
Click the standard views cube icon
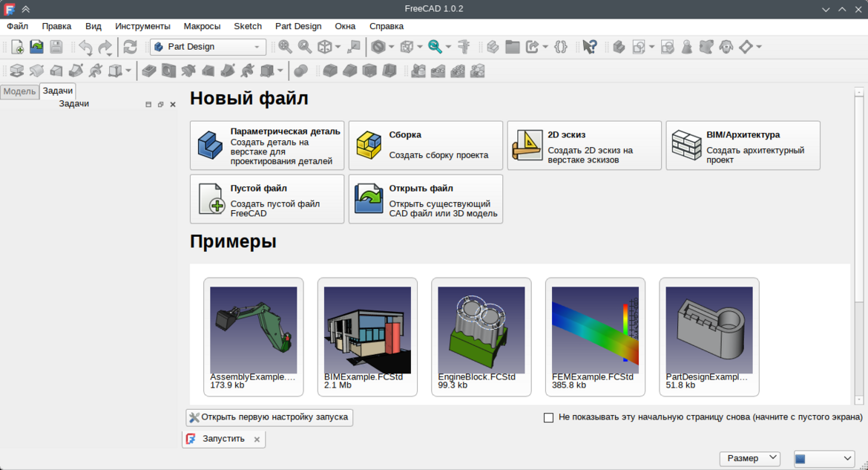[324, 47]
